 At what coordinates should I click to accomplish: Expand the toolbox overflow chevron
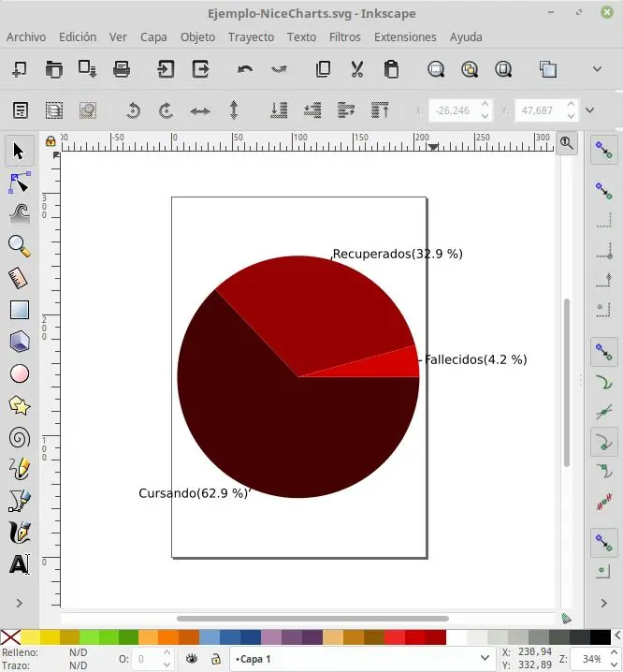tap(20, 604)
